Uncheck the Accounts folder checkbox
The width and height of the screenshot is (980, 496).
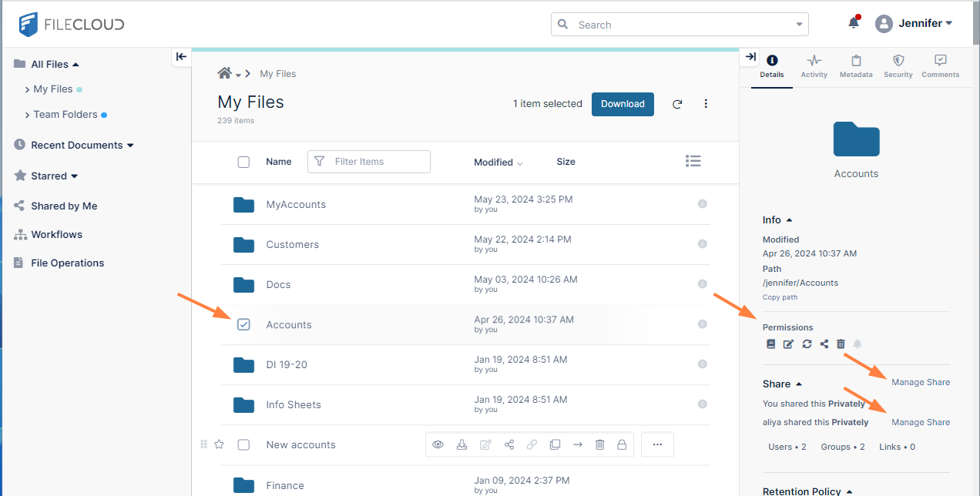243,324
